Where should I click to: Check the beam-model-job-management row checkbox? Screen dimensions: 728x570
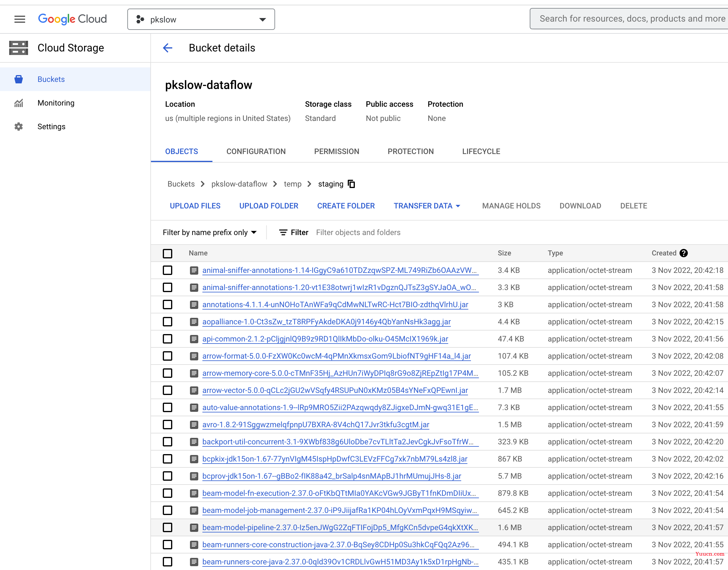(168, 510)
